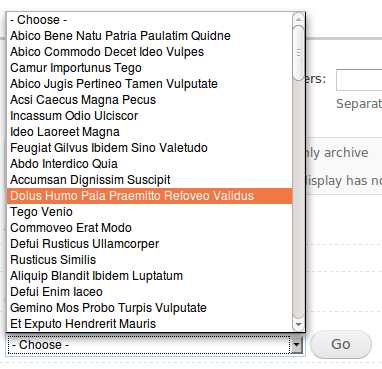This screenshot has height=369, width=382.
Task: Select the '- Choose -' option in list
Action: pyautogui.click(x=149, y=20)
